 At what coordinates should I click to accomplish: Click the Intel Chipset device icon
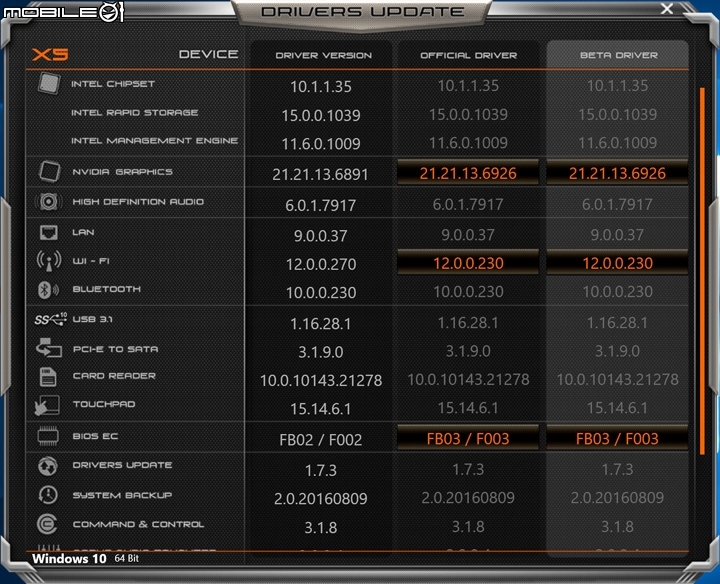tap(49, 83)
